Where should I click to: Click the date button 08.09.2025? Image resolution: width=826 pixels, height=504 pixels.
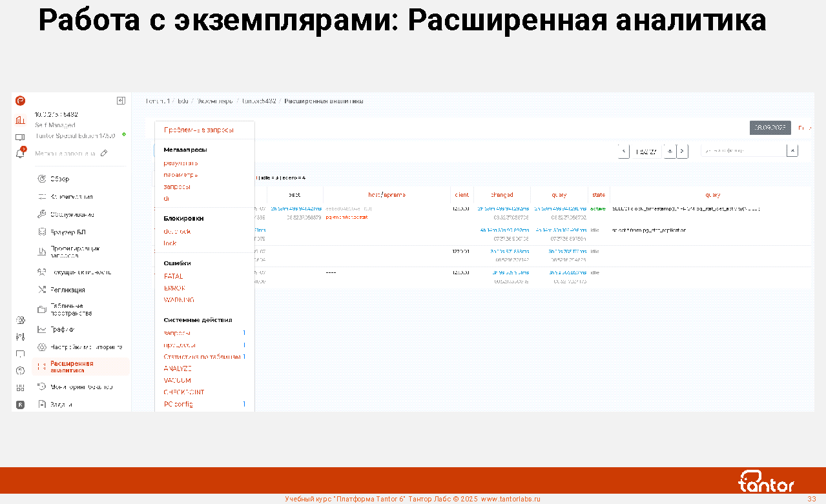tap(770, 128)
